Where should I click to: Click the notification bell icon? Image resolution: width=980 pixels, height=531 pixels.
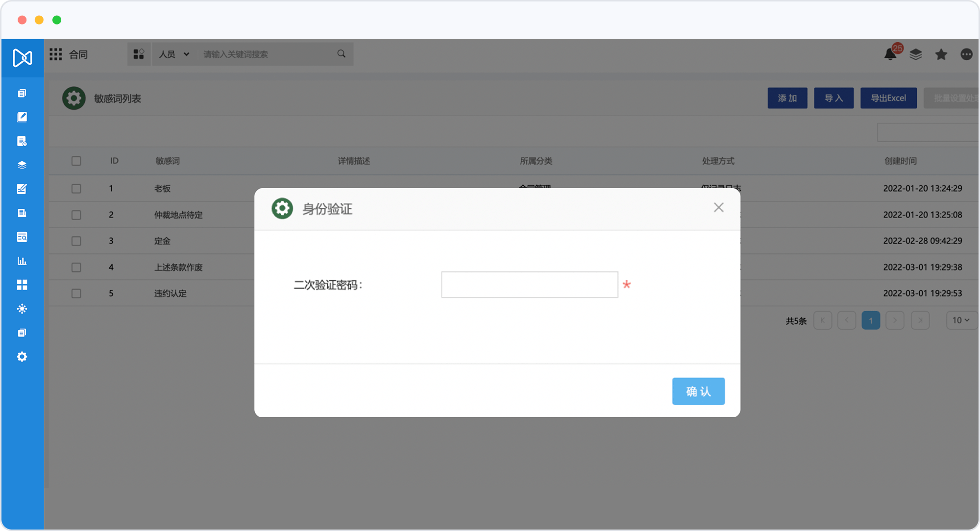[x=890, y=54]
